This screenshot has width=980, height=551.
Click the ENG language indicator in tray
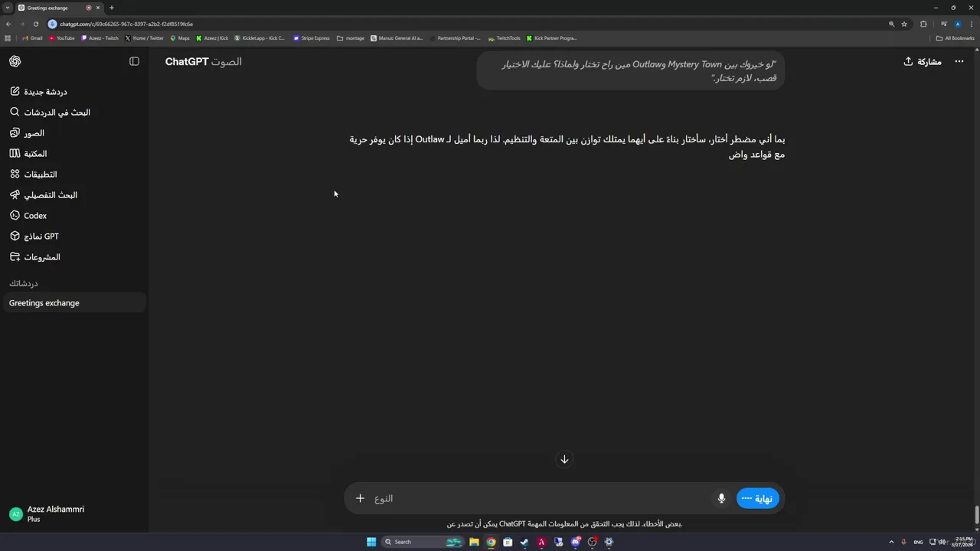click(918, 542)
